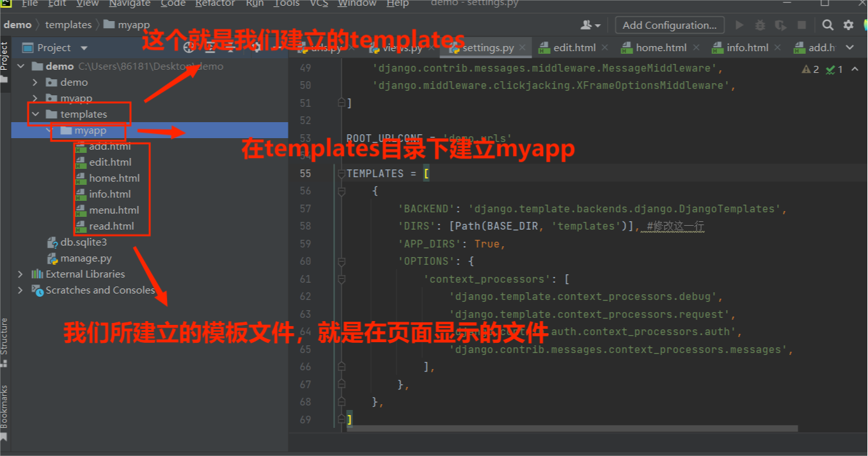Select info.html in project tree
The height and width of the screenshot is (456, 868).
tap(110, 194)
